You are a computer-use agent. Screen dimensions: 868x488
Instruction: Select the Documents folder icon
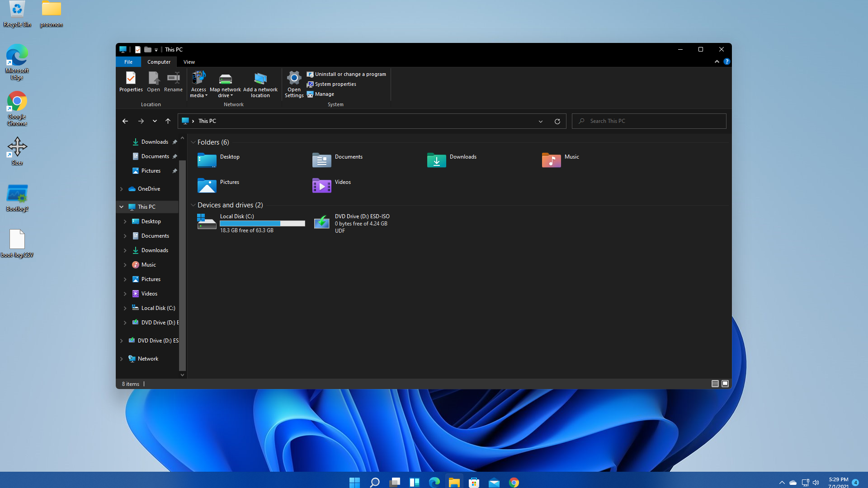(322, 160)
